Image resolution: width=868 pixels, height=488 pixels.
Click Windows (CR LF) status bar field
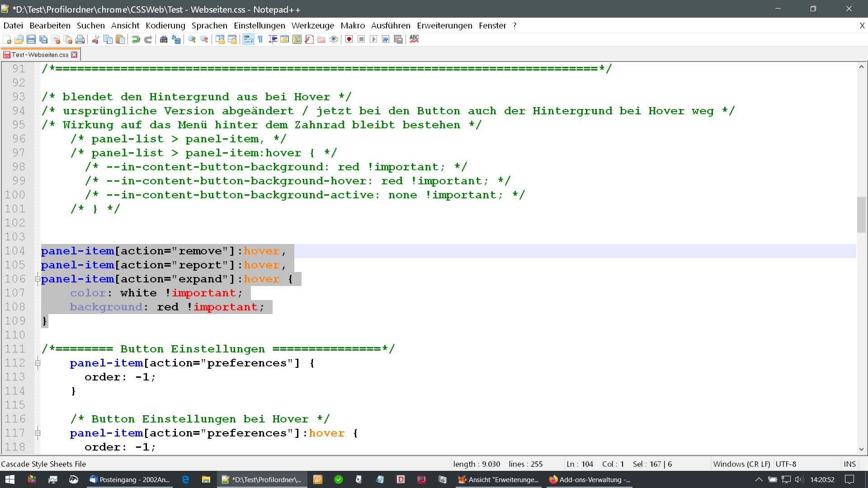point(741,464)
